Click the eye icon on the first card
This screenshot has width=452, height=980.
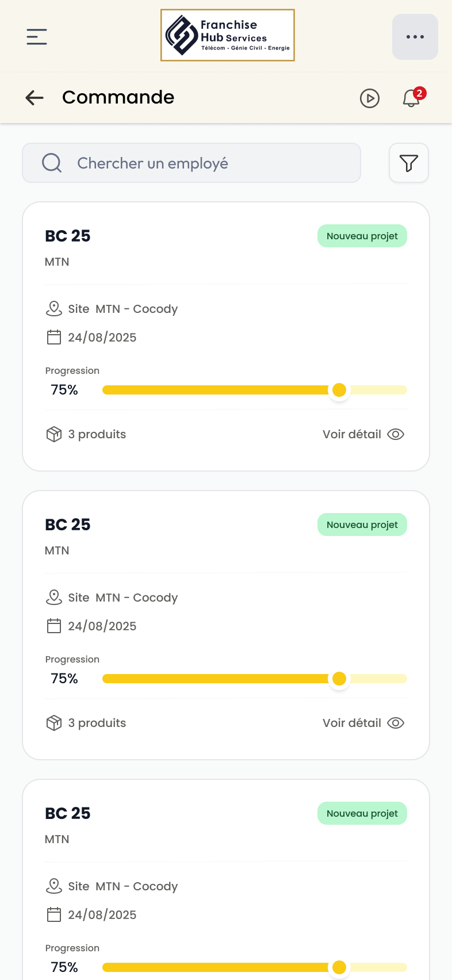396,434
